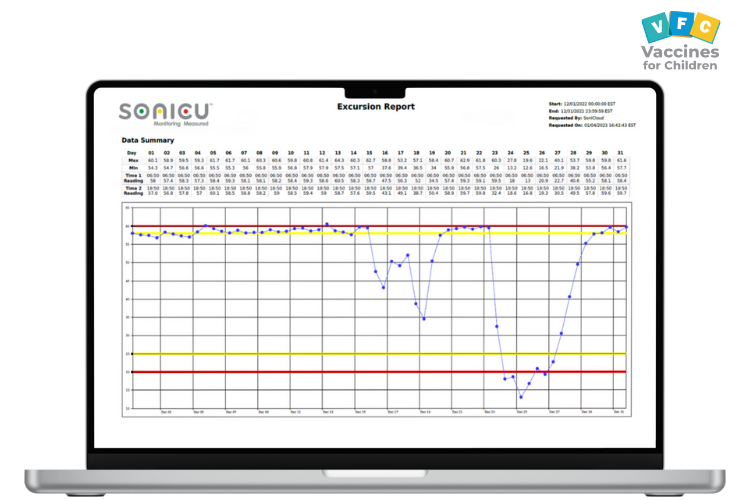Click the lowest data point on the graph
This screenshot has height=500, width=750.
point(520,397)
